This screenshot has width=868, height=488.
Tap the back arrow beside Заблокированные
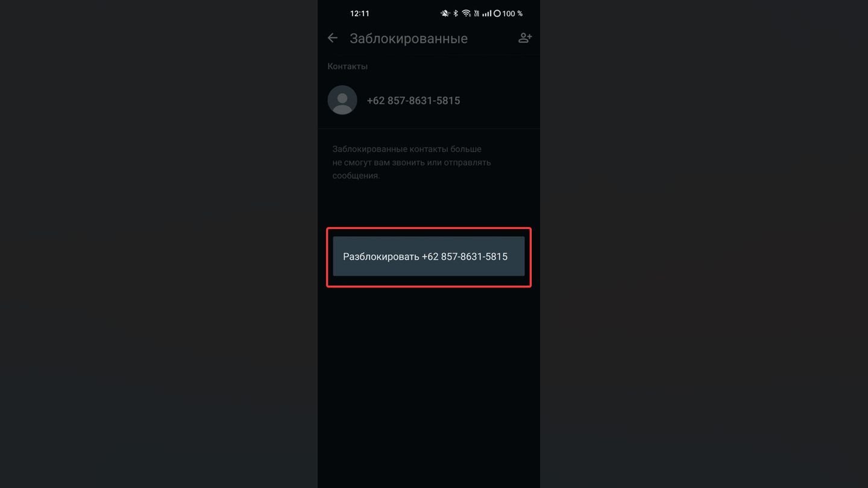(332, 38)
